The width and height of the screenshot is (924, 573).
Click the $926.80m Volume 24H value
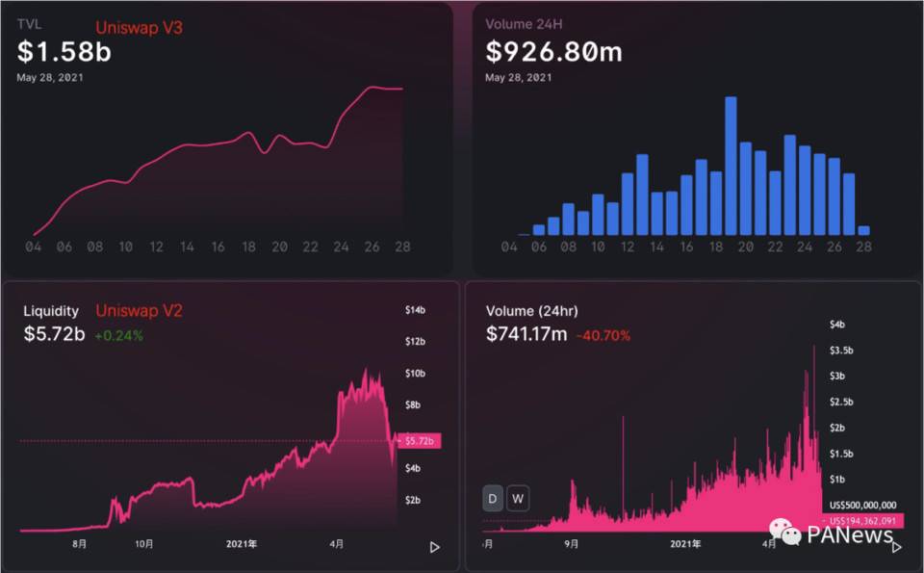click(x=553, y=52)
